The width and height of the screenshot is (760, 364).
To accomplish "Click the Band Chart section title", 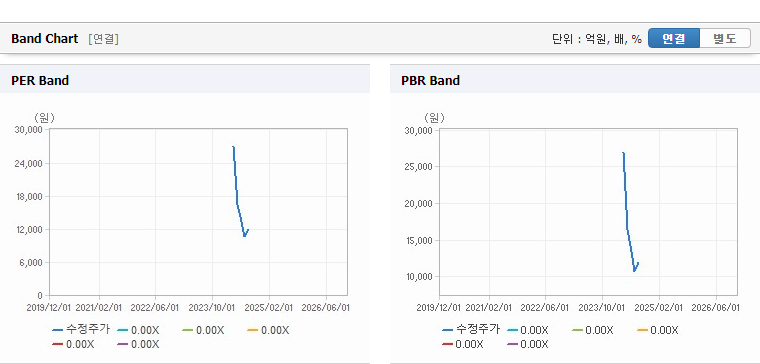I will click(45, 39).
